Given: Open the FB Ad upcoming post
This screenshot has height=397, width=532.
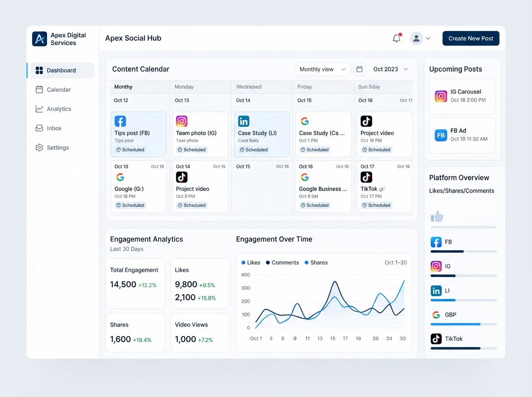Looking at the screenshot, I should pyautogui.click(x=462, y=135).
